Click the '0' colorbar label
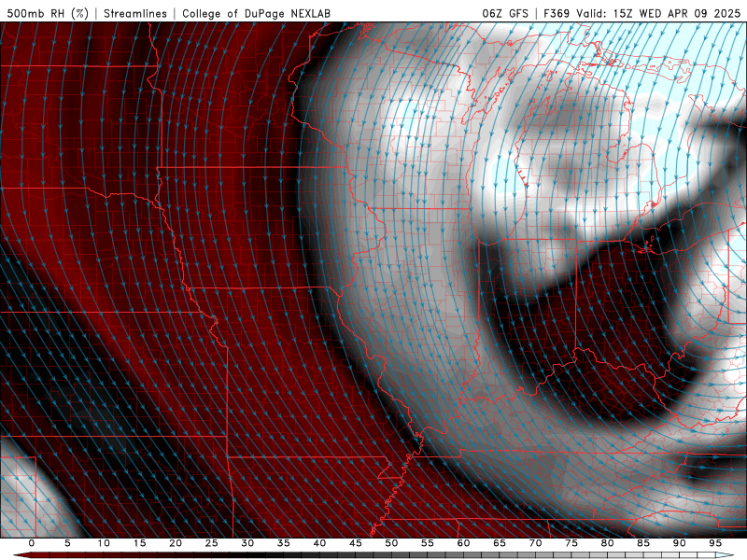Screen dimensions: 747x560 pyautogui.click(x=32, y=543)
